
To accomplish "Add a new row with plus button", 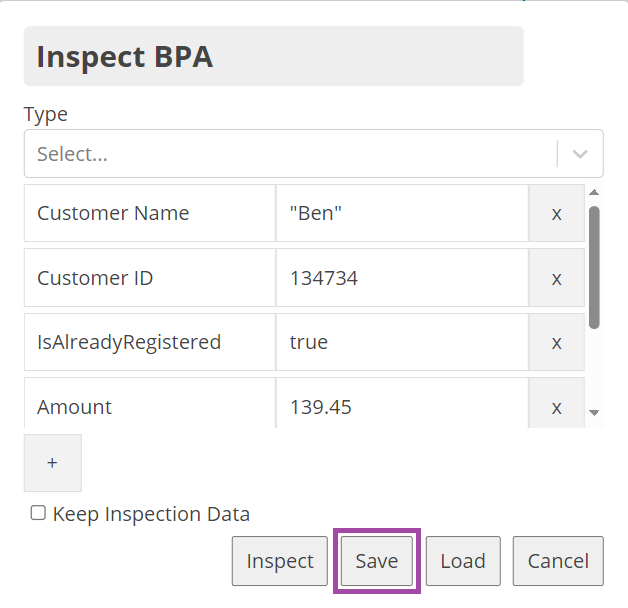I will pos(52,463).
